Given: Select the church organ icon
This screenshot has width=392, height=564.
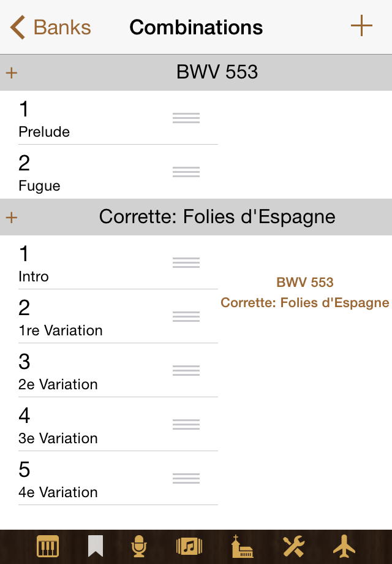Looking at the screenshot, I should (x=242, y=546).
